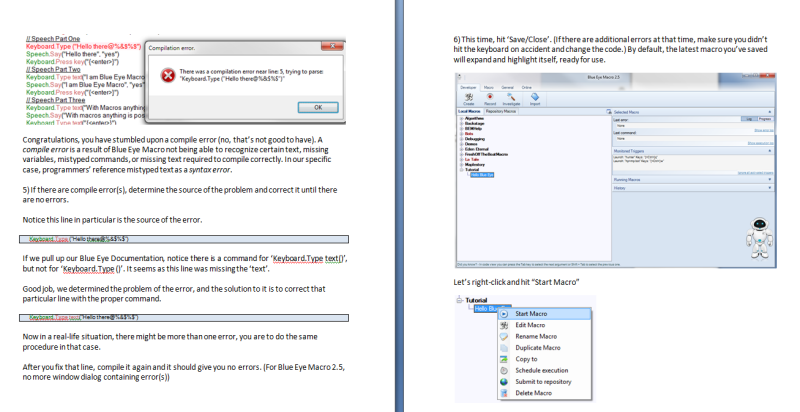Click the pin icon left of Selected Macro header
Image resolution: width=800 pixels, height=412 pixels.
609,112
